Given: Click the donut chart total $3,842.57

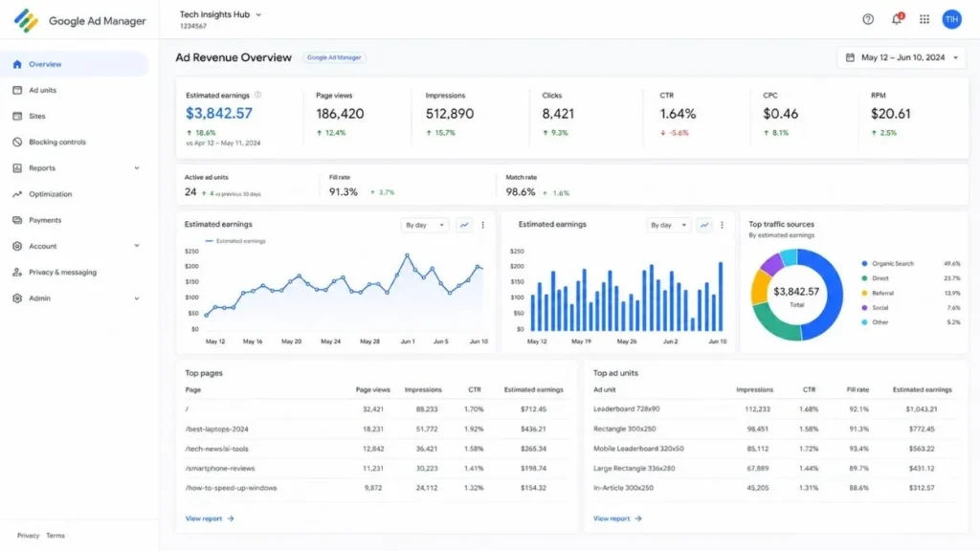Looking at the screenshot, I should [796, 292].
